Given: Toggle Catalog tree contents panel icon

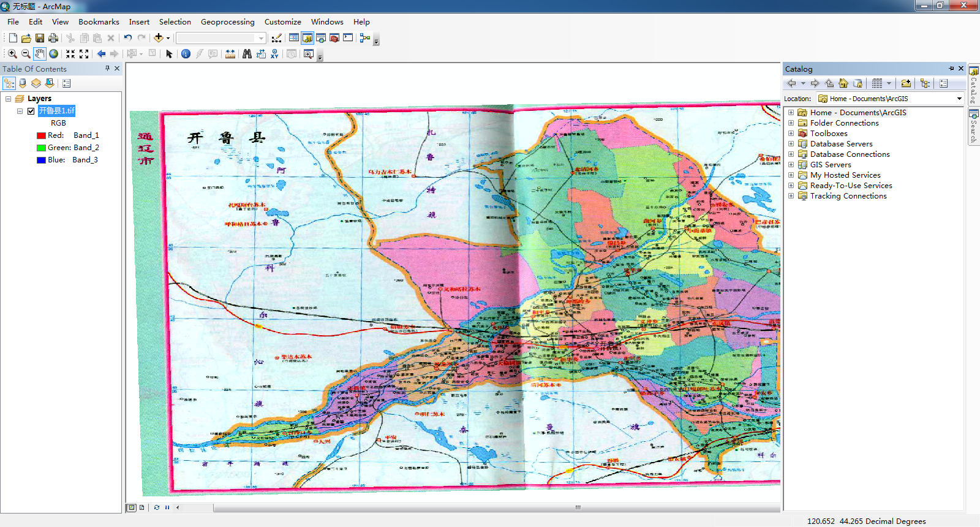Looking at the screenshot, I should tap(925, 83).
